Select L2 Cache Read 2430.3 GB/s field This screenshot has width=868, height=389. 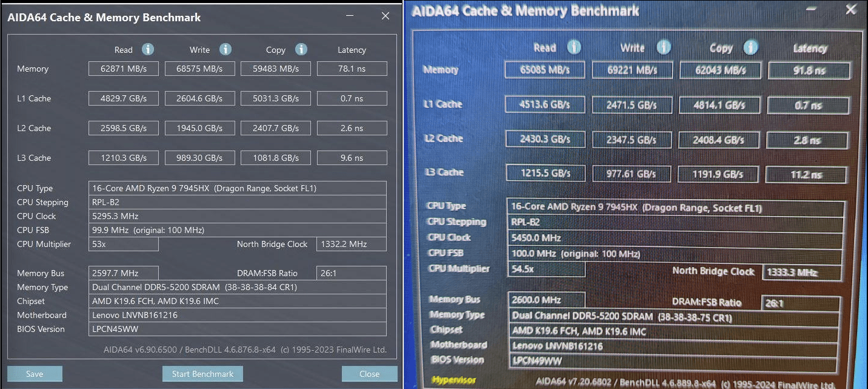click(544, 138)
